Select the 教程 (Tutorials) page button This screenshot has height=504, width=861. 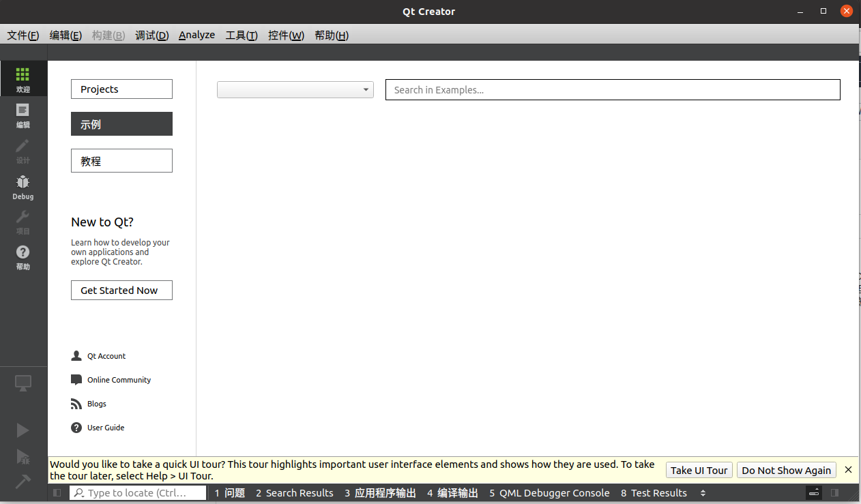[x=121, y=161]
